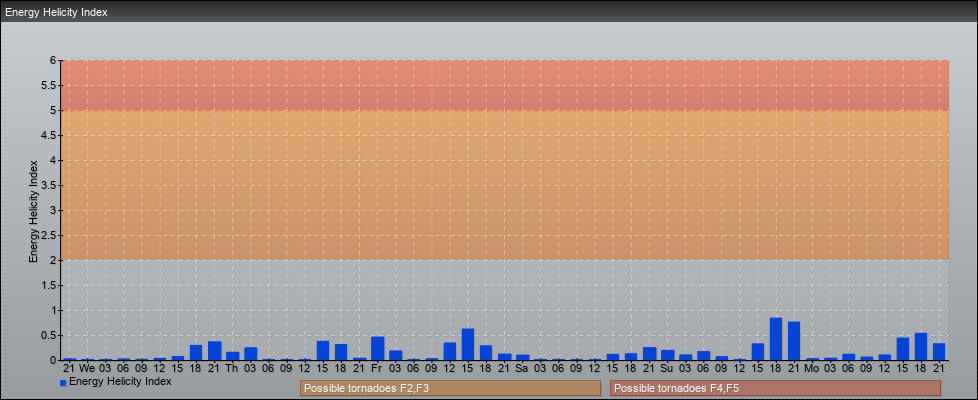Click the red F4,F5 tornado zone band
This screenshot has height=400, width=978.
[x=505, y=85]
